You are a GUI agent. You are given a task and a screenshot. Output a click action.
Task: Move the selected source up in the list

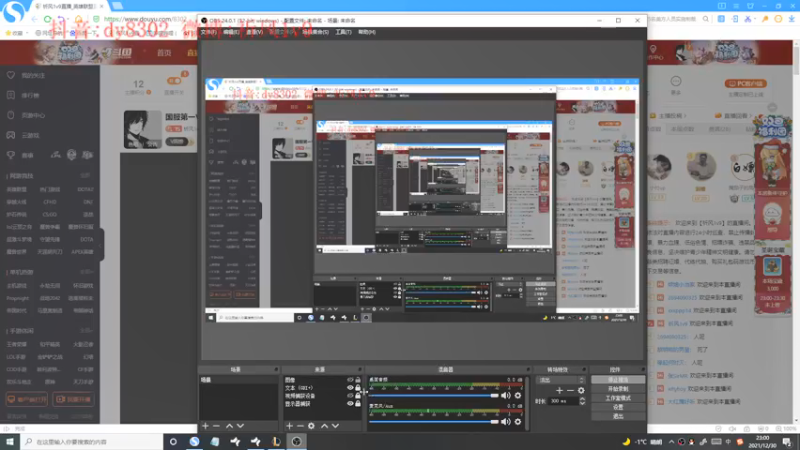pyautogui.click(x=324, y=426)
